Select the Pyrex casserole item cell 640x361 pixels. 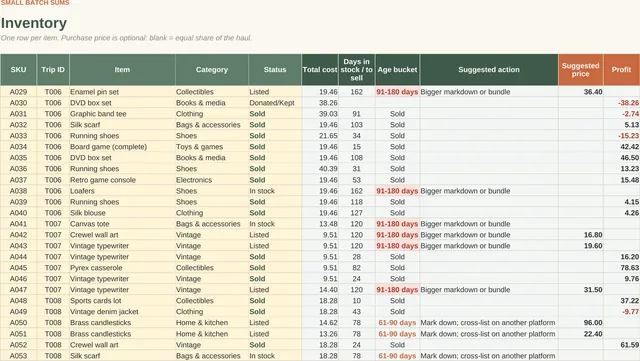pyautogui.click(x=122, y=268)
